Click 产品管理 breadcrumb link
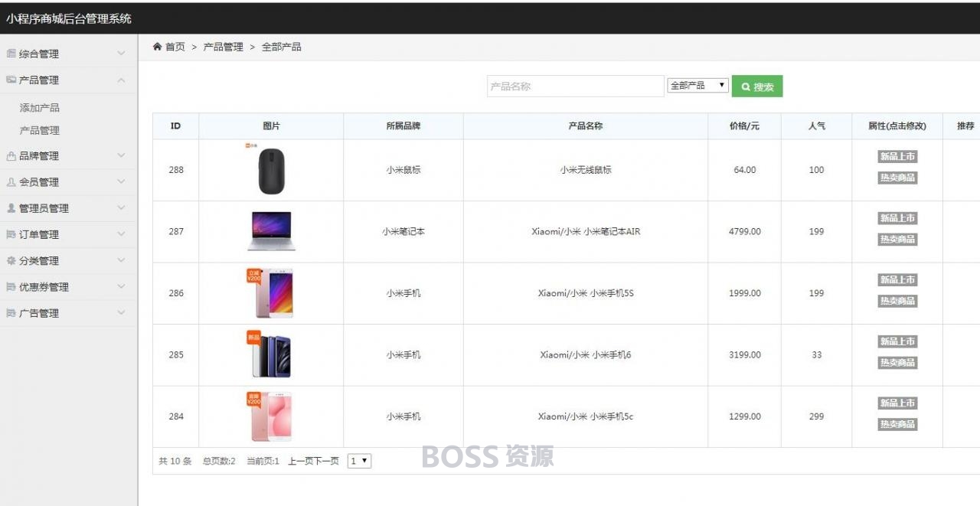This screenshot has width=980, height=506. (x=223, y=47)
